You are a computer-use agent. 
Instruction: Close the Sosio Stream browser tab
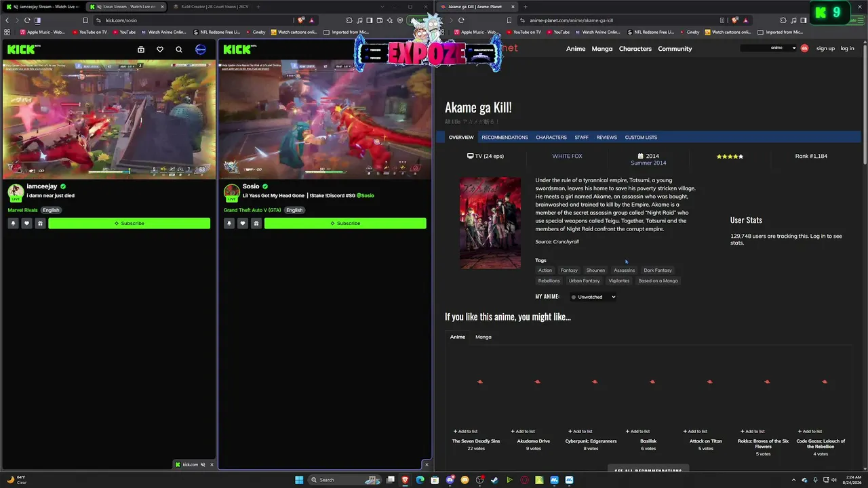(x=162, y=7)
